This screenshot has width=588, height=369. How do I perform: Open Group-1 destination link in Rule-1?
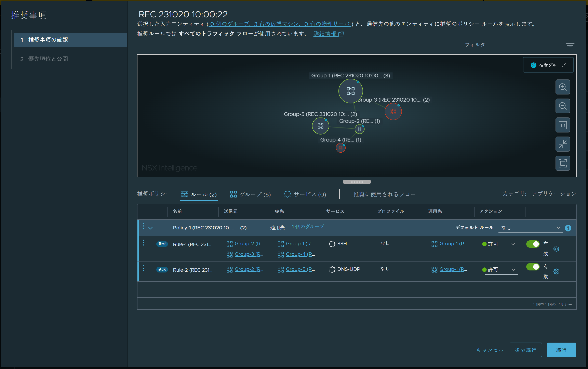pyautogui.click(x=300, y=244)
